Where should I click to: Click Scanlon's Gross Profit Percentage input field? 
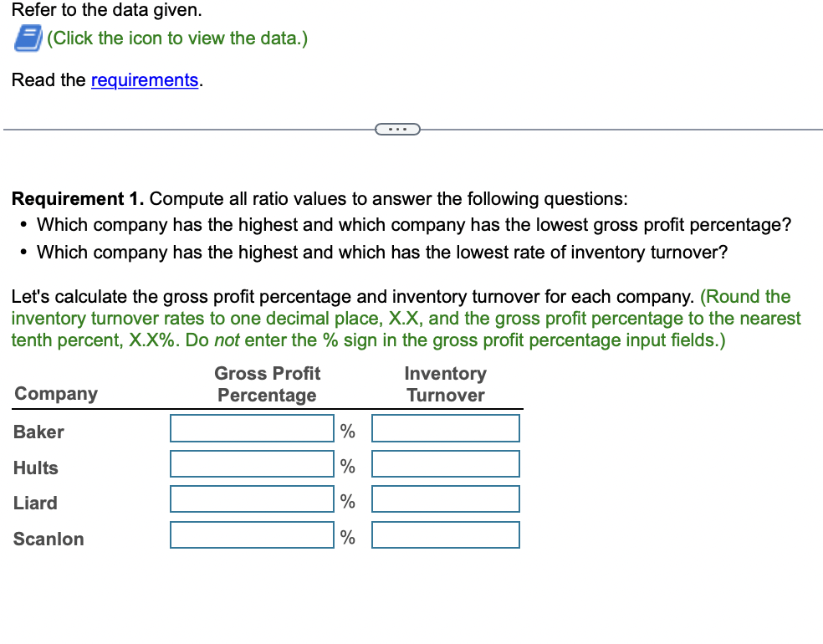click(251, 534)
